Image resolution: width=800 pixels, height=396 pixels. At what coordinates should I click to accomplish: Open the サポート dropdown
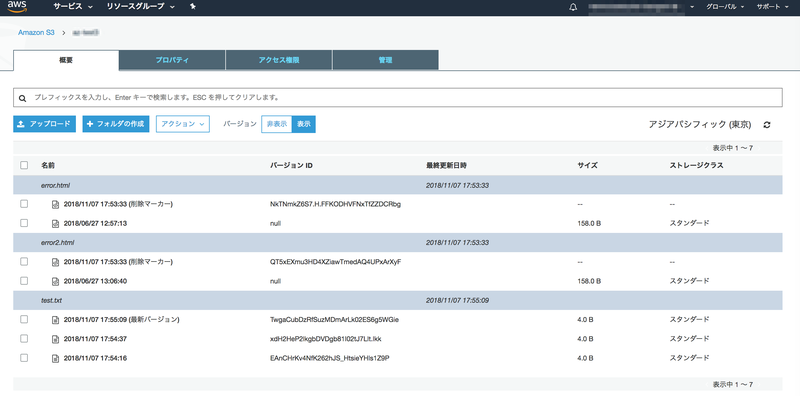click(x=772, y=7)
